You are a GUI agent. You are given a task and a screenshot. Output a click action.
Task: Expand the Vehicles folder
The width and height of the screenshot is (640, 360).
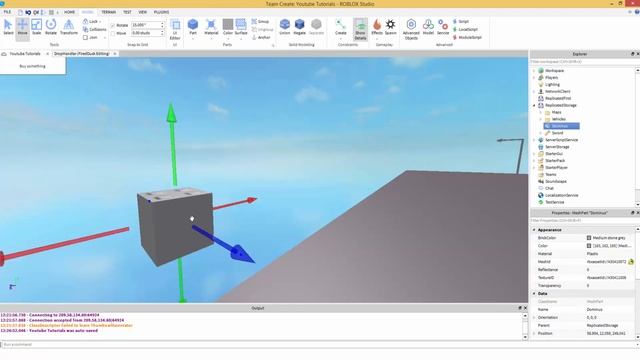pos(540,119)
